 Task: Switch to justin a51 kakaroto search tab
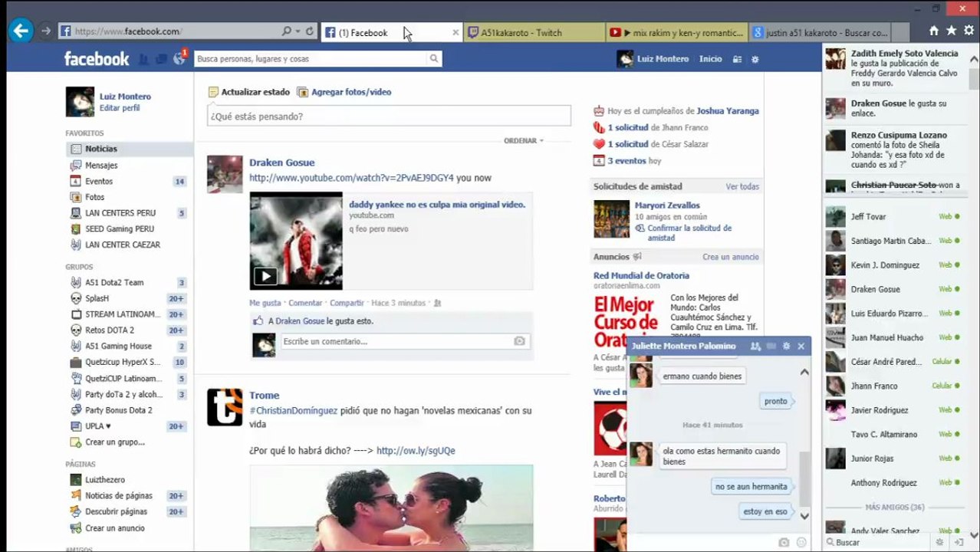click(820, 32)
